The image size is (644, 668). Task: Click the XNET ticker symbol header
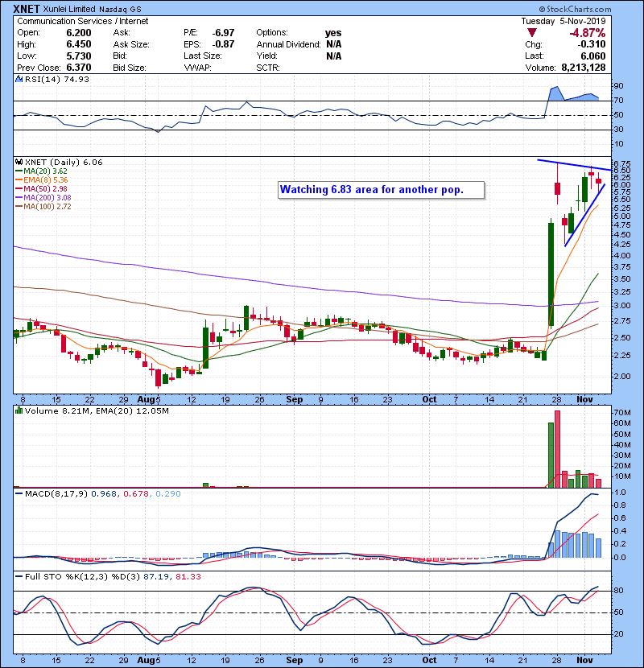(30, 8)
